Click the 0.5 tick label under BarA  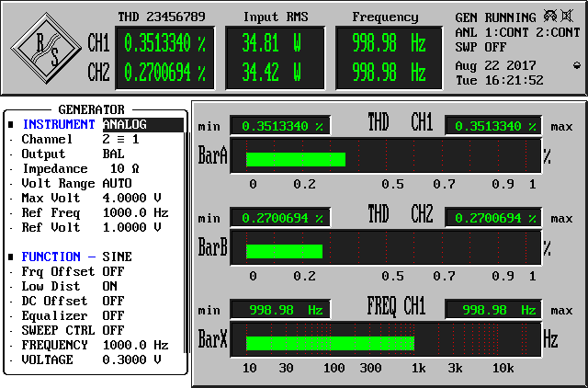pyautogui.click(x=392, y=184)
